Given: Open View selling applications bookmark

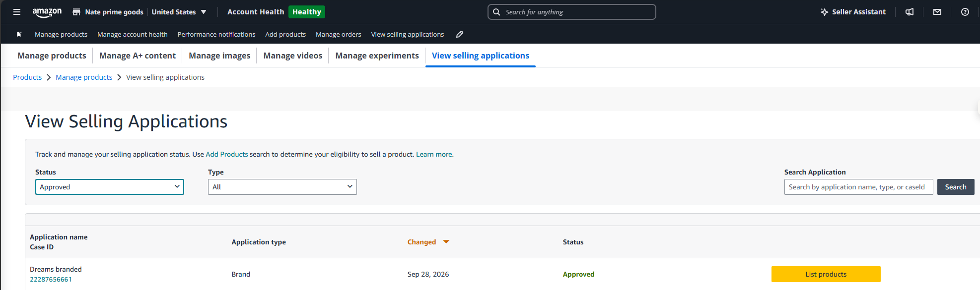Looking at the screenshot, I should pos(408,34).
